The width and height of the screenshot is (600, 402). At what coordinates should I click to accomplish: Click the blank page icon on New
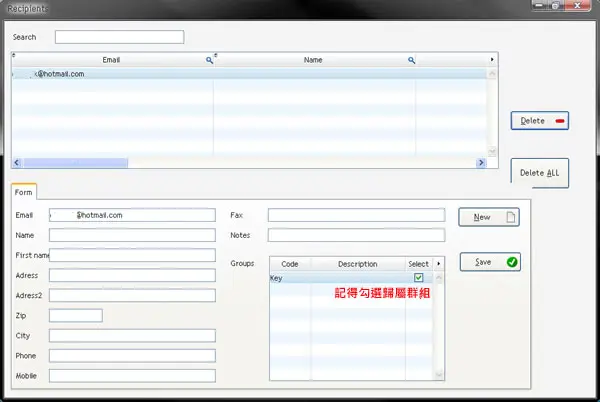tap(511, 217)
